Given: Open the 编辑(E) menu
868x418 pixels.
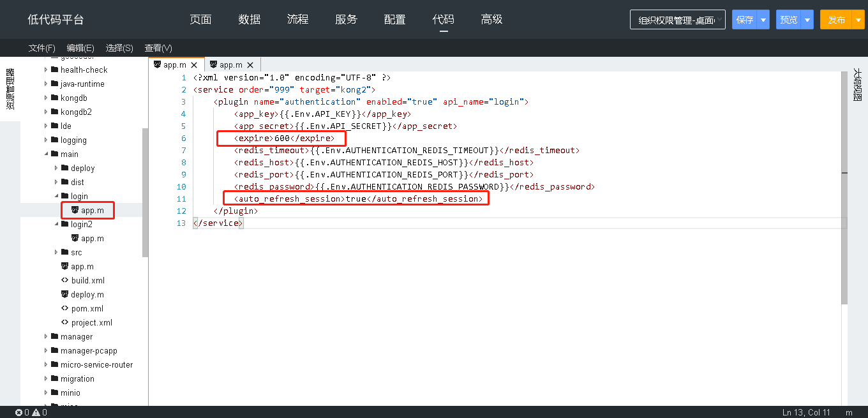Looking at the screenshot, I should pyautogui.click(x=80, y=48).
